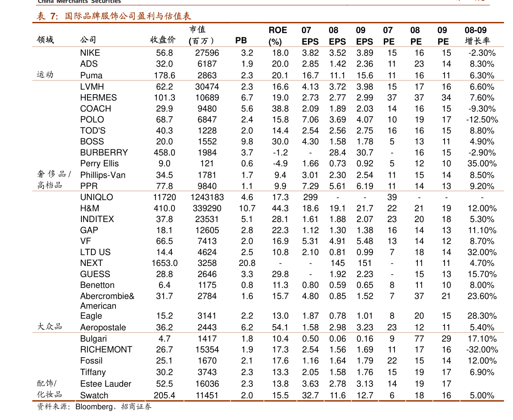Select the Perry Ellis growth 35.00%
The width and height of the screenshot is (513, 420).
(482, 164)
